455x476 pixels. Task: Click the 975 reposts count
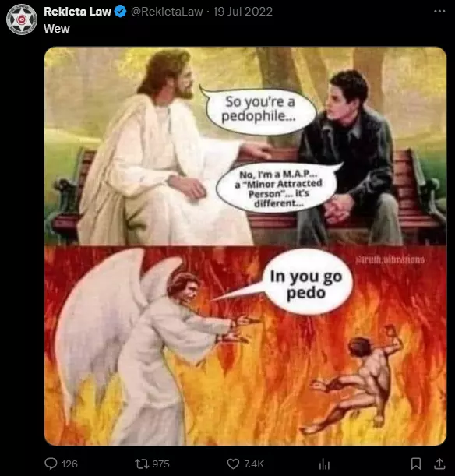tap(160, 464)
